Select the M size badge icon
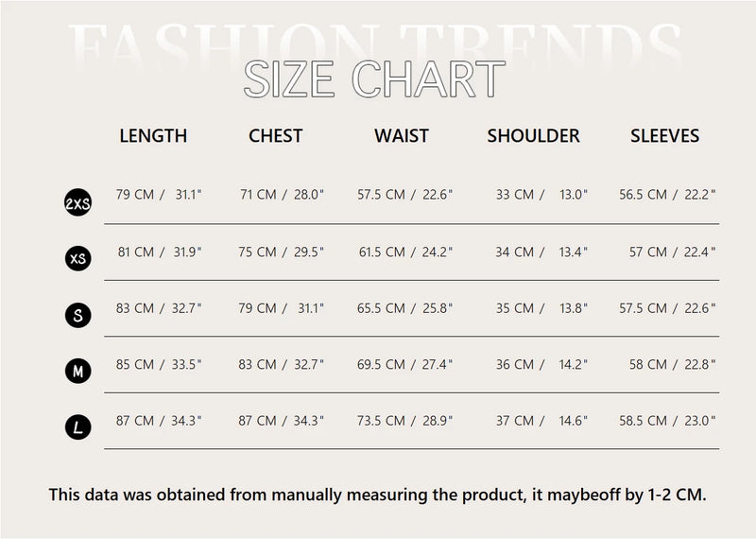756x539 pixels. click(x=78, y=371)
